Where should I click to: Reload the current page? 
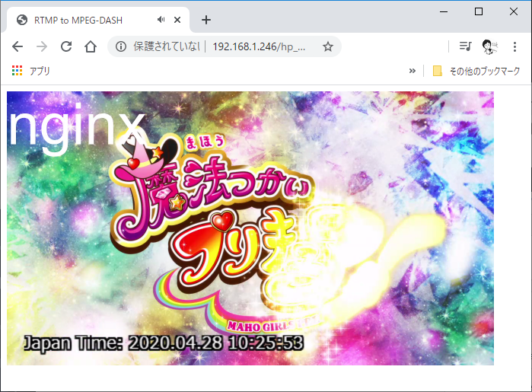pos(66,46)
